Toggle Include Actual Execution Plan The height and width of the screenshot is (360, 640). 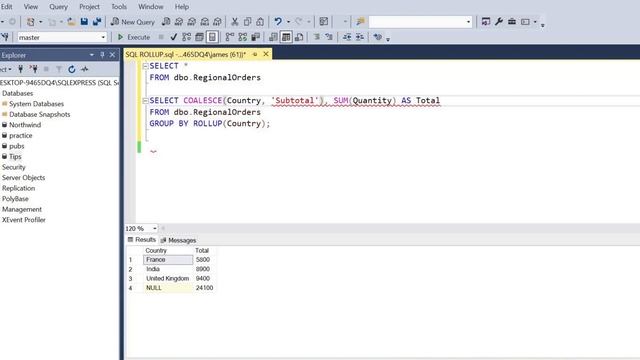[230, 37]
